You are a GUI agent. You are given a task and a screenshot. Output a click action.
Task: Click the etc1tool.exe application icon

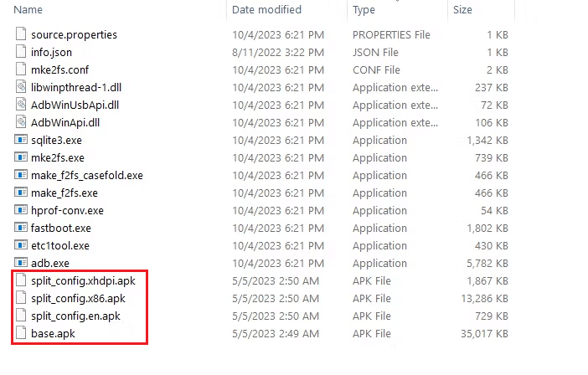click(21, 245)
